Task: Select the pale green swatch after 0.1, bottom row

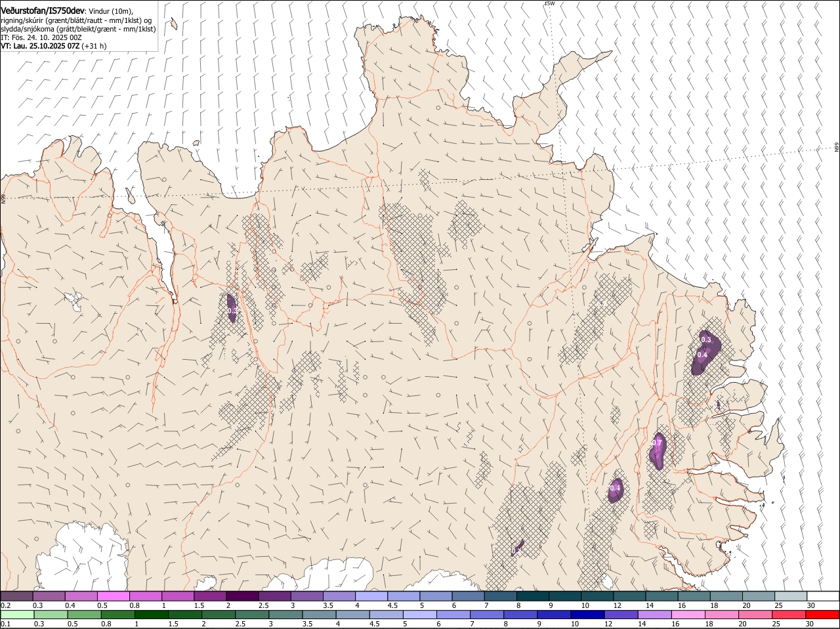Action: 16,615
